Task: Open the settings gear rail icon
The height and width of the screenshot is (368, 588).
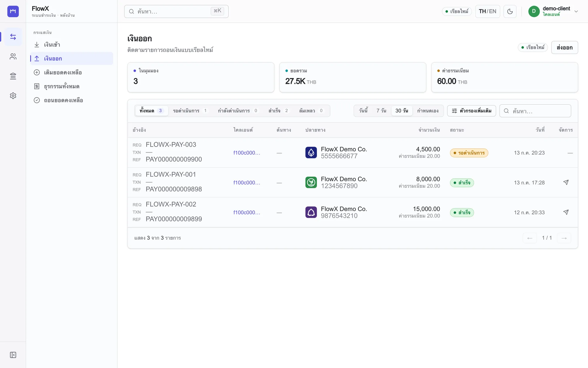Action: coord(13,96)
